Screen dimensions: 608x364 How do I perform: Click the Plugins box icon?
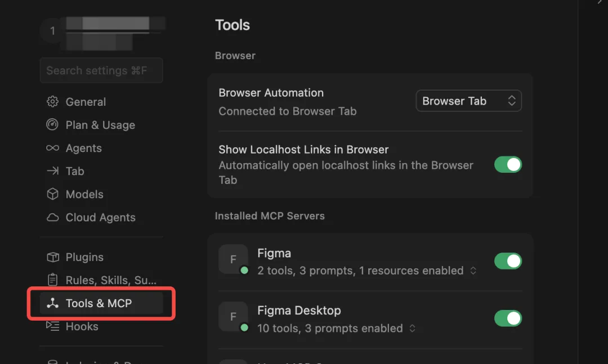coord(52,257)
